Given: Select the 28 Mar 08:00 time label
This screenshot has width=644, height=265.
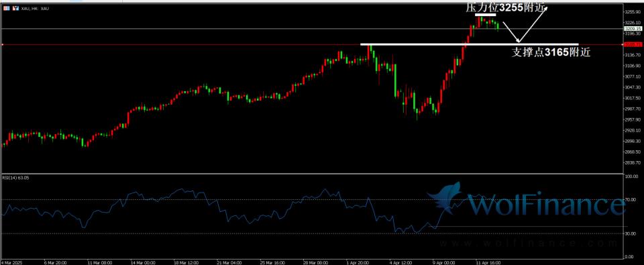Looking at the screenshot, I should 315,262.
